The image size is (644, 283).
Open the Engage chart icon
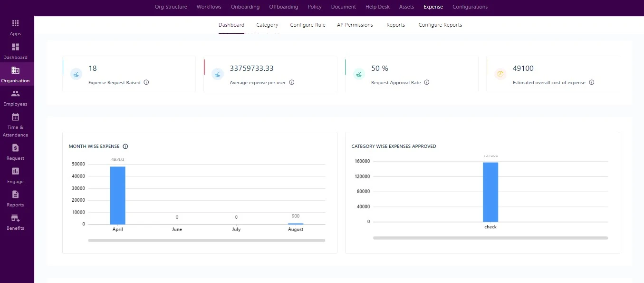15,171
